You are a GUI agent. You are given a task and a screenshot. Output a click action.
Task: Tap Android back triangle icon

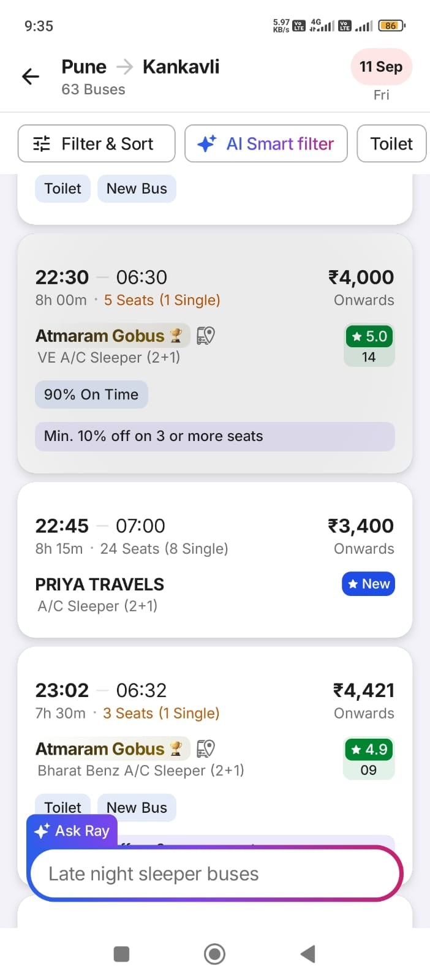click(307, 954)
